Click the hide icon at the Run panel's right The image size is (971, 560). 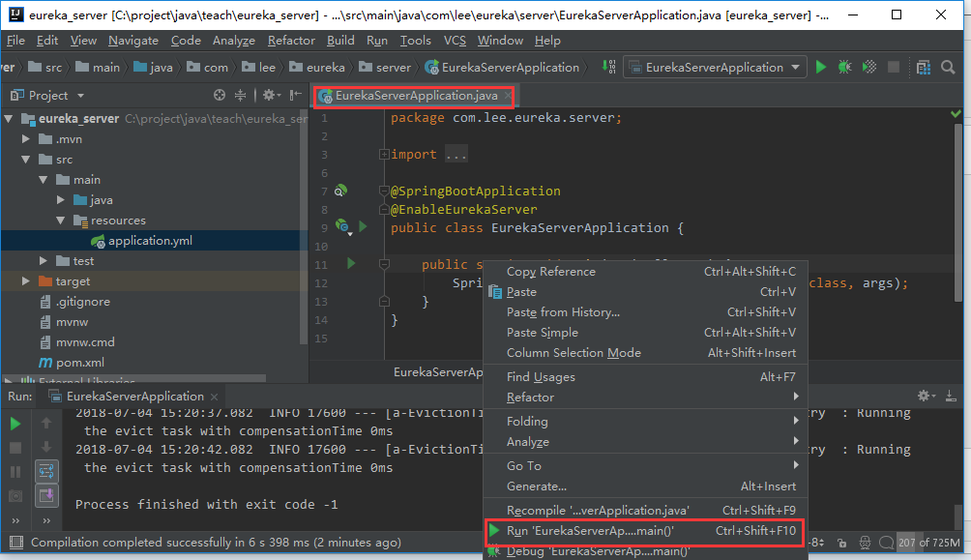(x=951, y=396)
